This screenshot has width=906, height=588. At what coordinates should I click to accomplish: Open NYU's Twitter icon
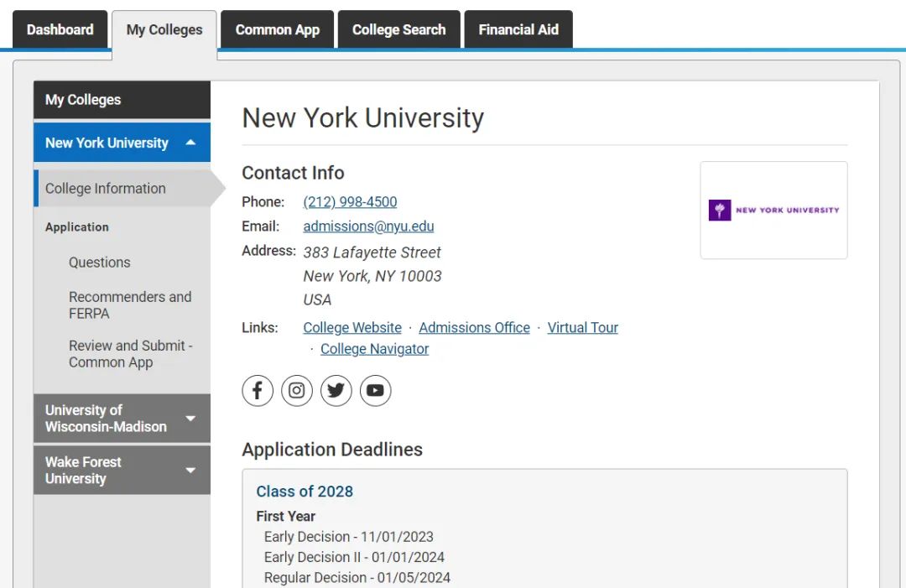[x=336, y=391]
